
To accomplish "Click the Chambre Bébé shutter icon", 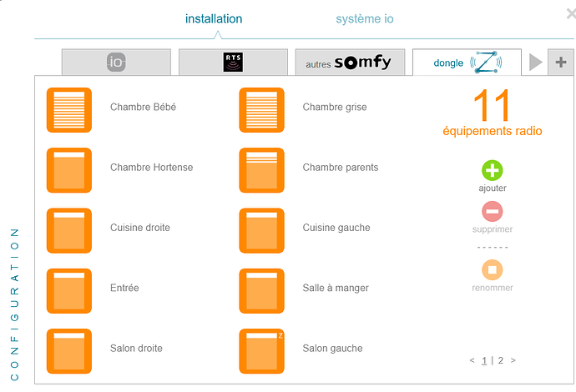I will [x=69, y=109].
